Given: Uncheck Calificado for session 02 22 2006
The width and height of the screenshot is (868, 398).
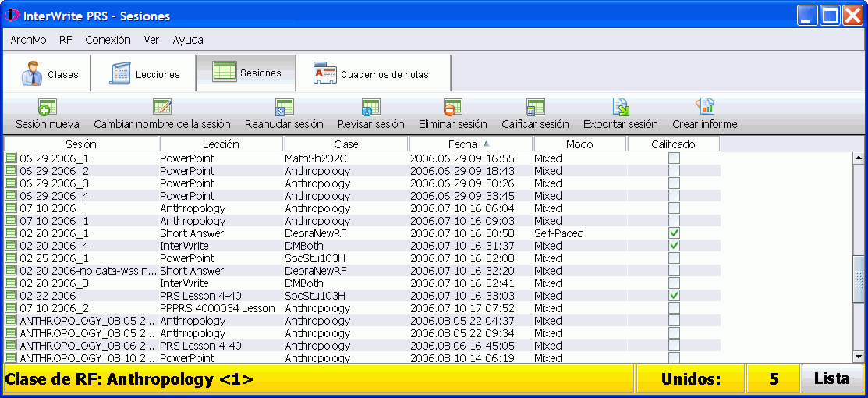Looking at the screenshot, I should pyautogui.click(x=674, y=296).
